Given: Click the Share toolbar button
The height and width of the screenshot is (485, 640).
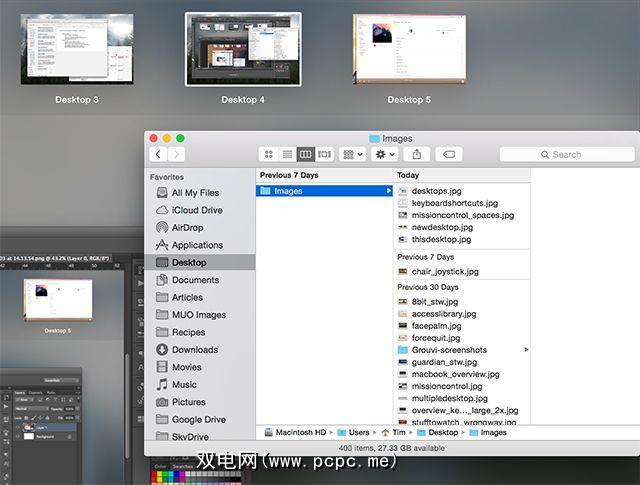Looking at the screenshot, I should pos(417,154).
